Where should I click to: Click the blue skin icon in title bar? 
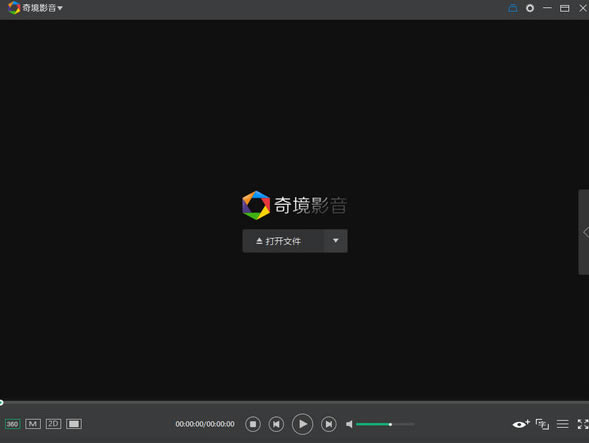[x=513, y=8]
